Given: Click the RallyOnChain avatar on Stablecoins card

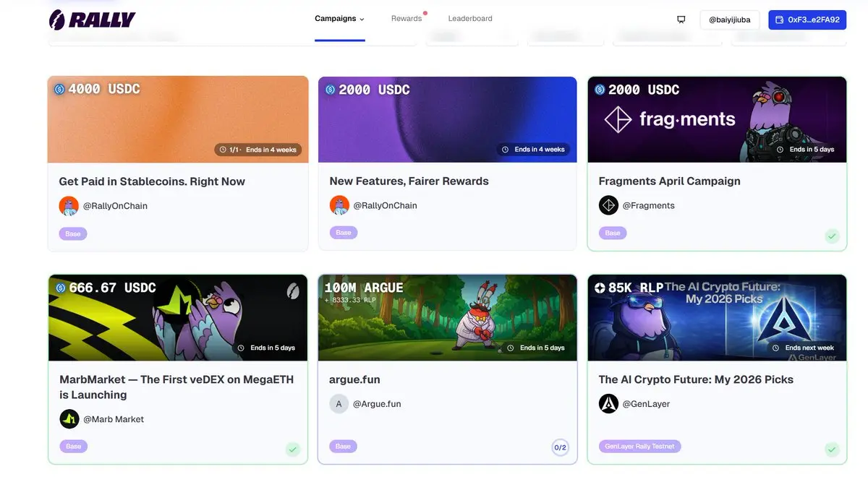Looking at the screenshot, I should [x=69, y=206].
